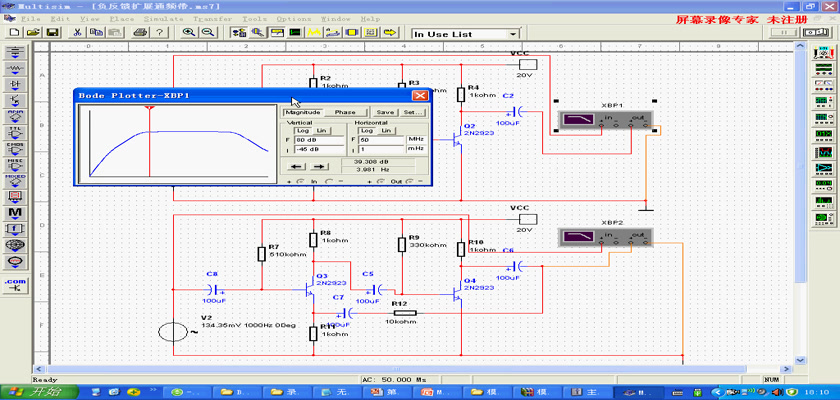Screen dimensions: 840x400
Task: Print the circuit with the printer icon
Action: [x=140, y=32]
